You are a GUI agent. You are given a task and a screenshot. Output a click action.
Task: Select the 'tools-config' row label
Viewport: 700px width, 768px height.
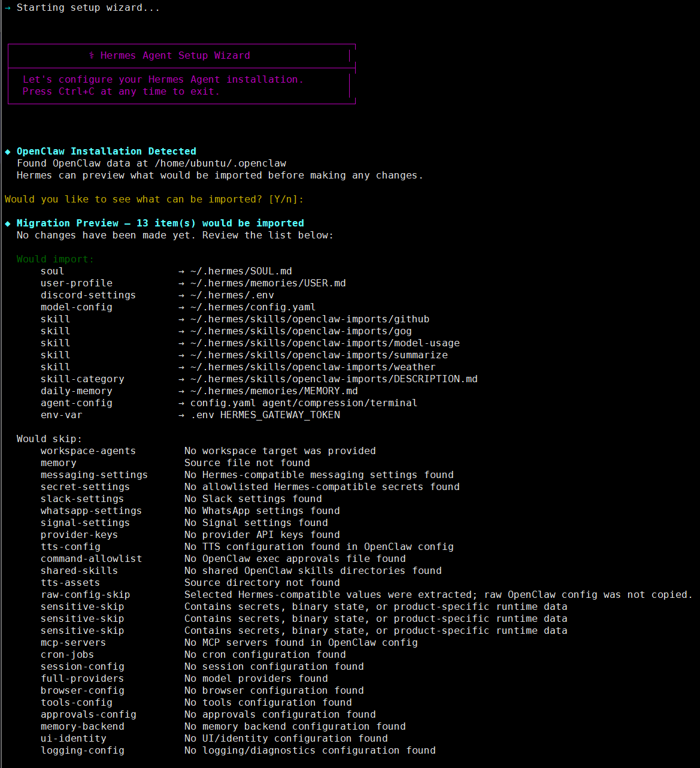pos(77,702)
